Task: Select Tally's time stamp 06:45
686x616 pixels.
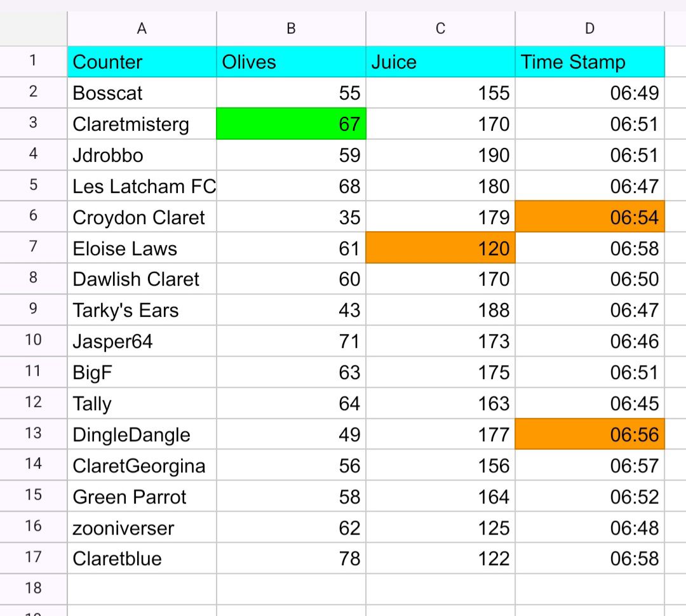Action: 589,404
